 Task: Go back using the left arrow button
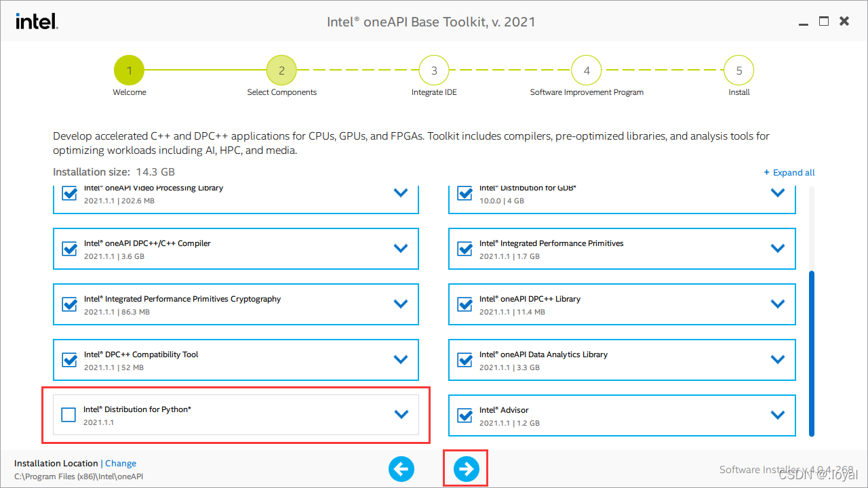pyautogui.click(x=401, y=468)
